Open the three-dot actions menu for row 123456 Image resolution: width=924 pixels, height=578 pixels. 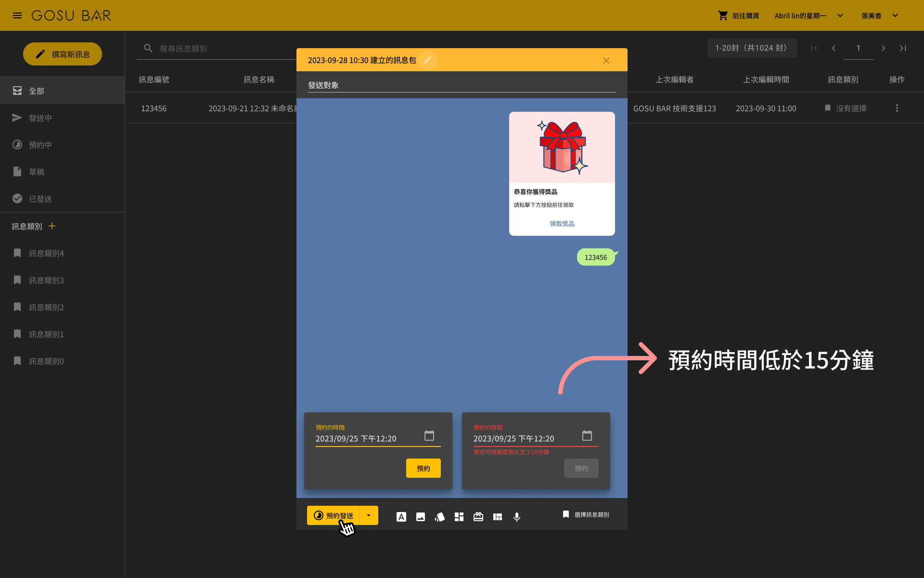tap(897, 108)
